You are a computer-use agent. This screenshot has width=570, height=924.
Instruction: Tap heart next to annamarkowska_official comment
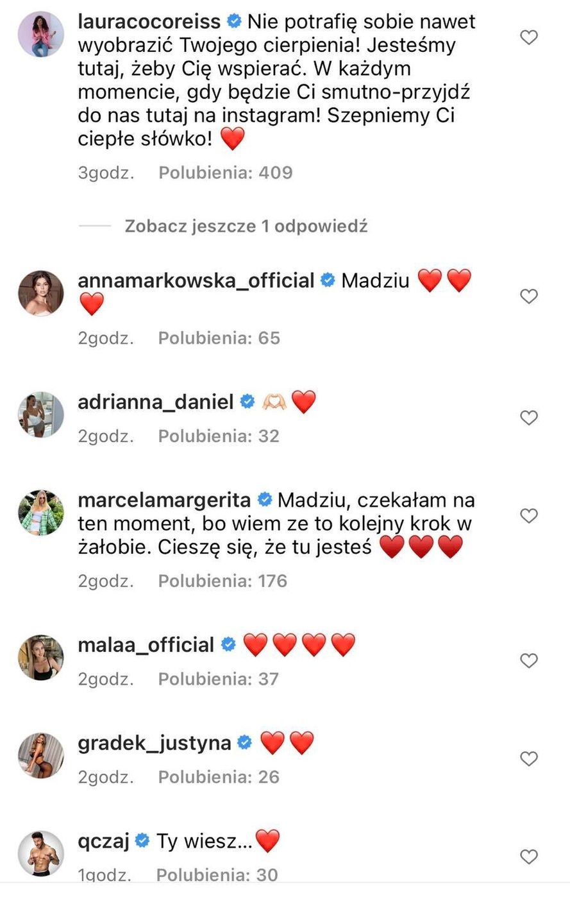coord(528,296)
